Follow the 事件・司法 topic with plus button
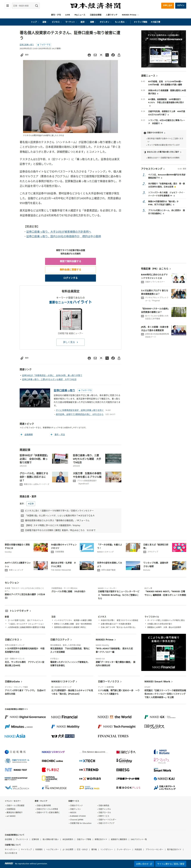 tap(51, 435)
